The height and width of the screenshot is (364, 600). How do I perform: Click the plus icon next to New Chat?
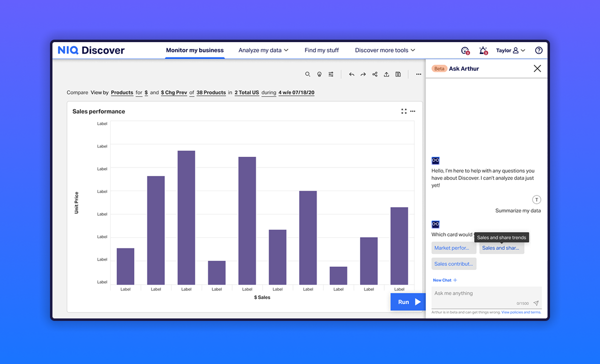455,280
